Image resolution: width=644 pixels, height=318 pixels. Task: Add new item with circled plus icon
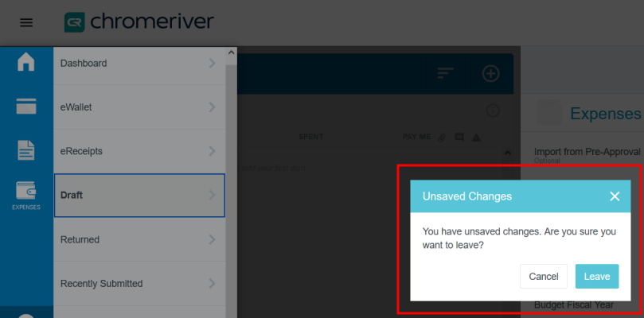click(x=491, y=73)
